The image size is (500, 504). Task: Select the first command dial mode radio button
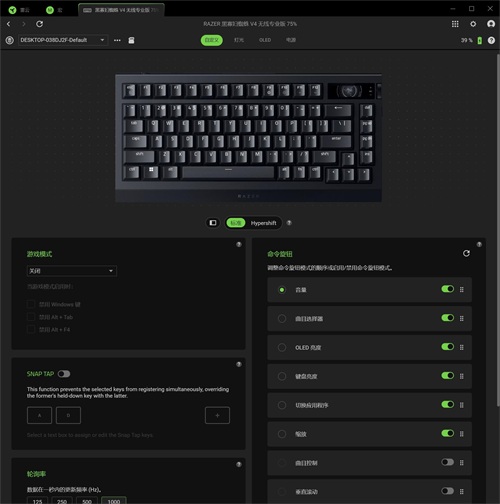tap(282, 290)
